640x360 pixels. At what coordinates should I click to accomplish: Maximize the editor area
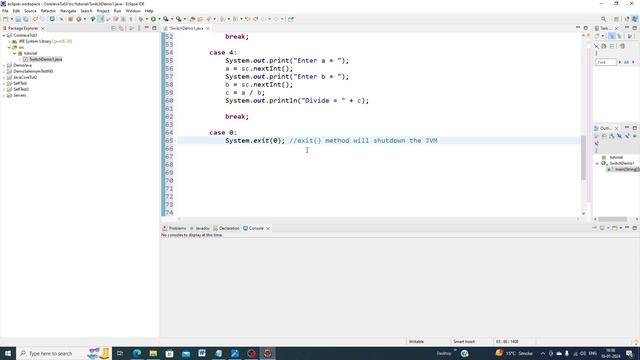coord(586,28)
